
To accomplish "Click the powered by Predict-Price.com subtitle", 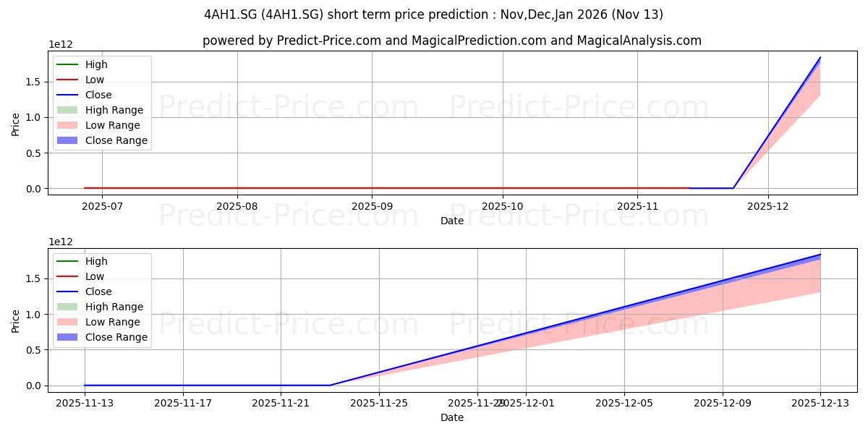I will pos(452,41).
